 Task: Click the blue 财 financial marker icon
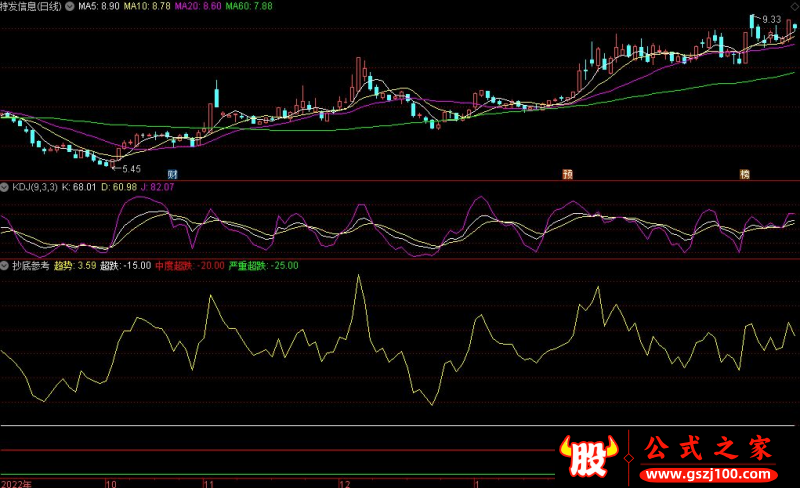(x=173, y=174)
